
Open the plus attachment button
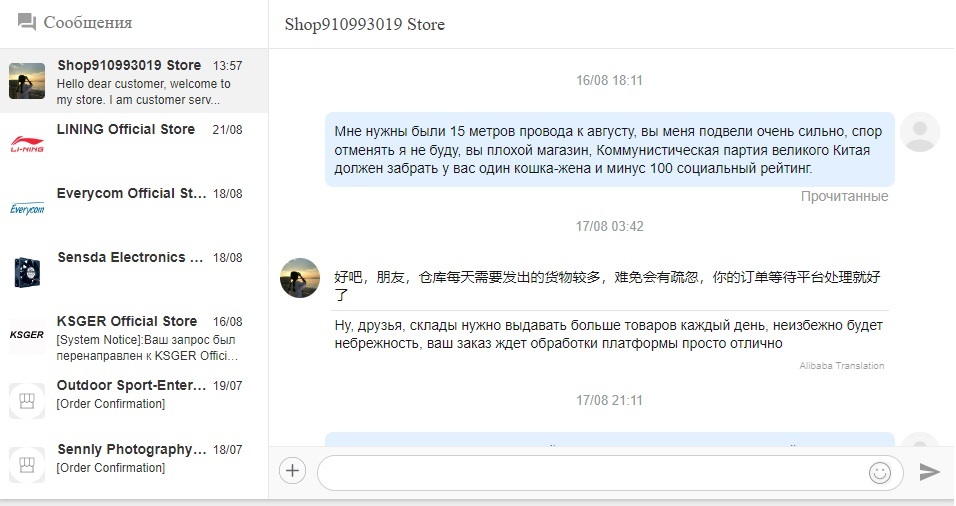pyautogui.click(x=293, y=471)
